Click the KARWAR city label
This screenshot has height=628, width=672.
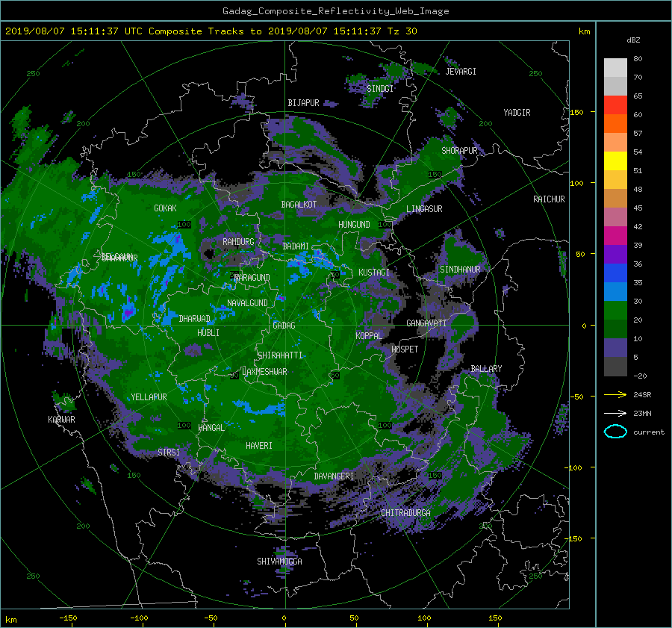tap(61, 419)
